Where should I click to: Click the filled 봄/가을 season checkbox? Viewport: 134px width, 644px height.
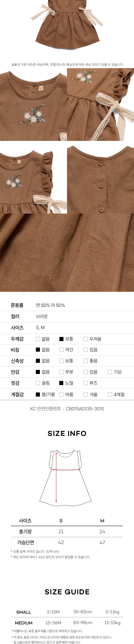coord(38,394)
